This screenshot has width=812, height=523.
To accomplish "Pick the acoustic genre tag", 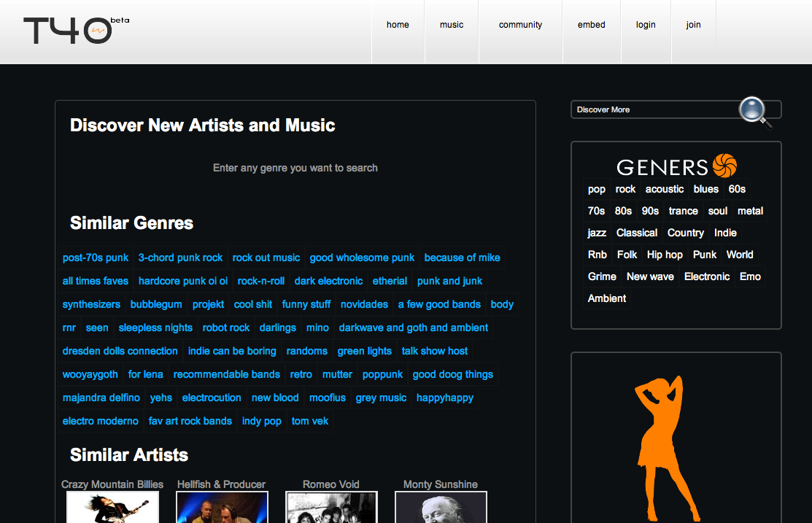I will click(x=665, y=189).
